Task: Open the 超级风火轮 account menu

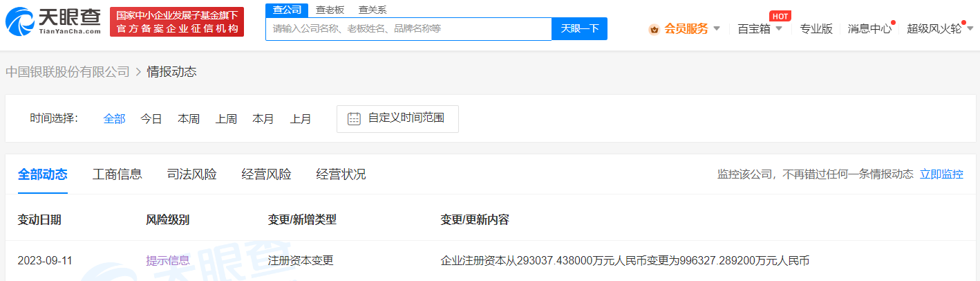Action: point(934,29)
